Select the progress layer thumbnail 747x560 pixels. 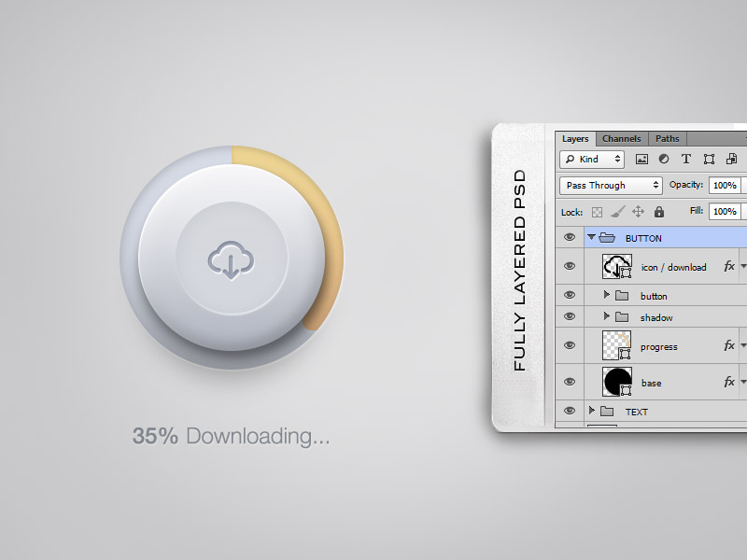point(617,345)
